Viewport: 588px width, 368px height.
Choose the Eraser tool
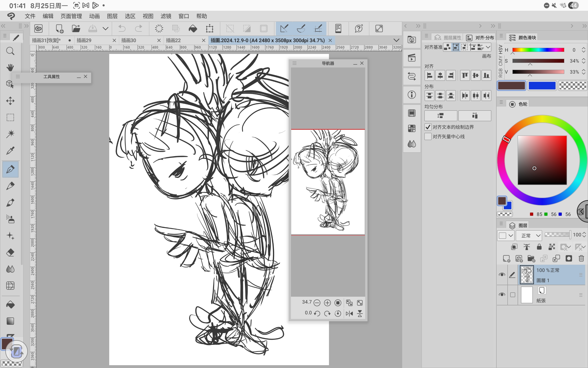click(10, 252)
